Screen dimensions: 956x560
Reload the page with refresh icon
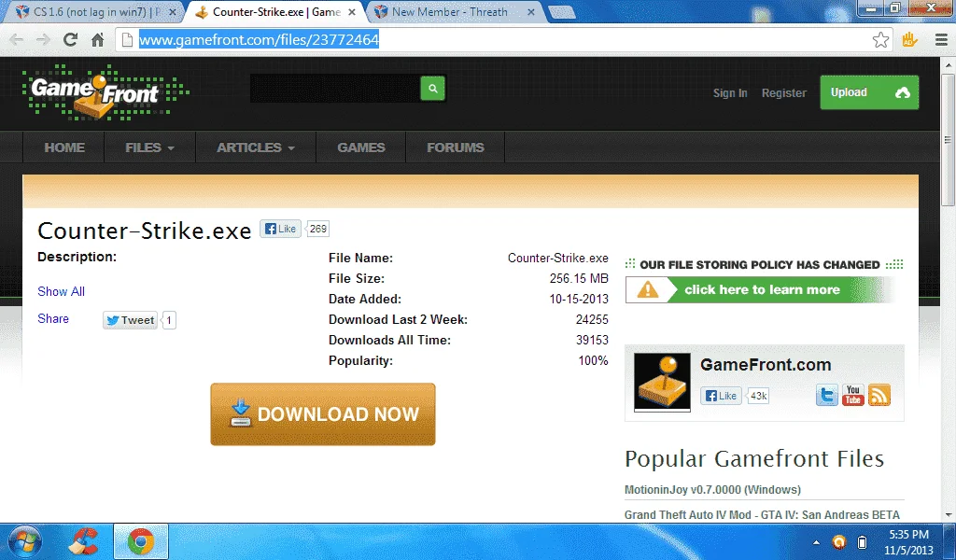click(x=71, y=39)
